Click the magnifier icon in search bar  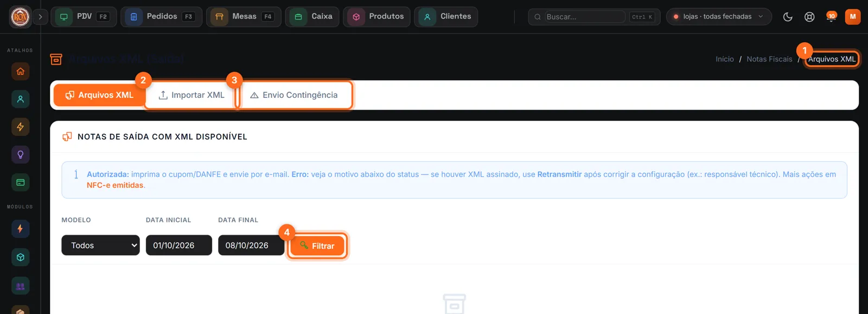pyautogui.click(x=537, y=17)
